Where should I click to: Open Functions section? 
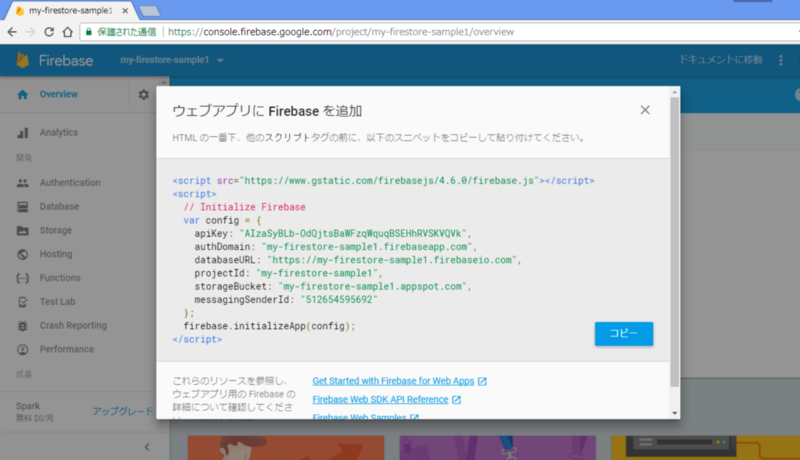click(x=60, y=278)
